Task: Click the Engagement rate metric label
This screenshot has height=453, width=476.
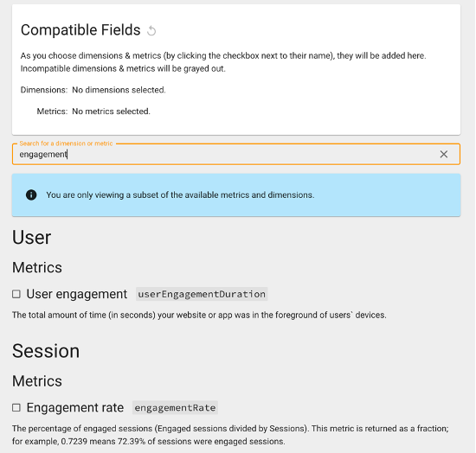Action: [x=75, y=408]
